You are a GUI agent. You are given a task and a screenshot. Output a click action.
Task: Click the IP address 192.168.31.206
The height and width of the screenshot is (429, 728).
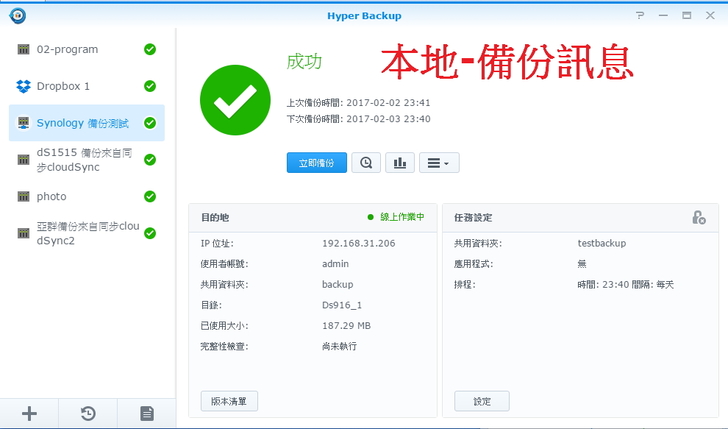tap(358, 243)
